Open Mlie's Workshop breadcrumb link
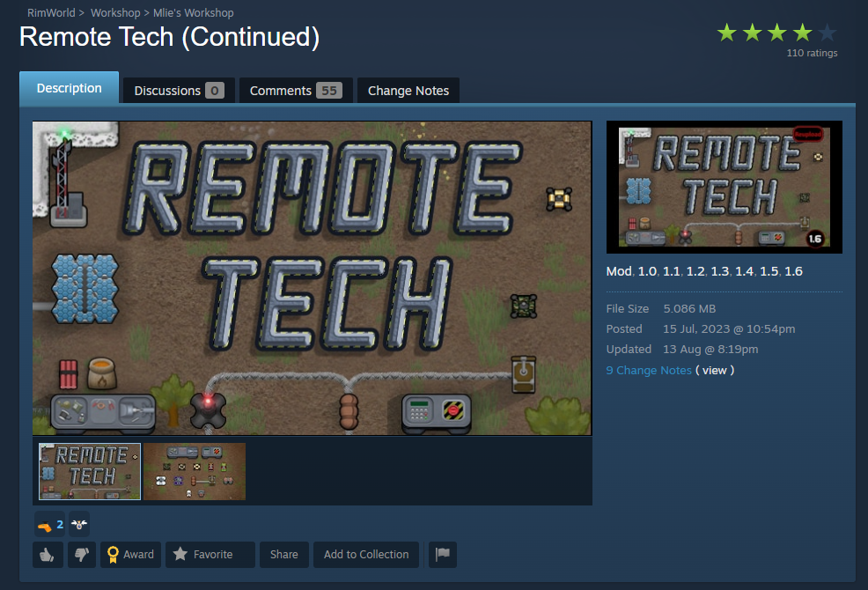The image size is (868, 590). pos(193,12)
